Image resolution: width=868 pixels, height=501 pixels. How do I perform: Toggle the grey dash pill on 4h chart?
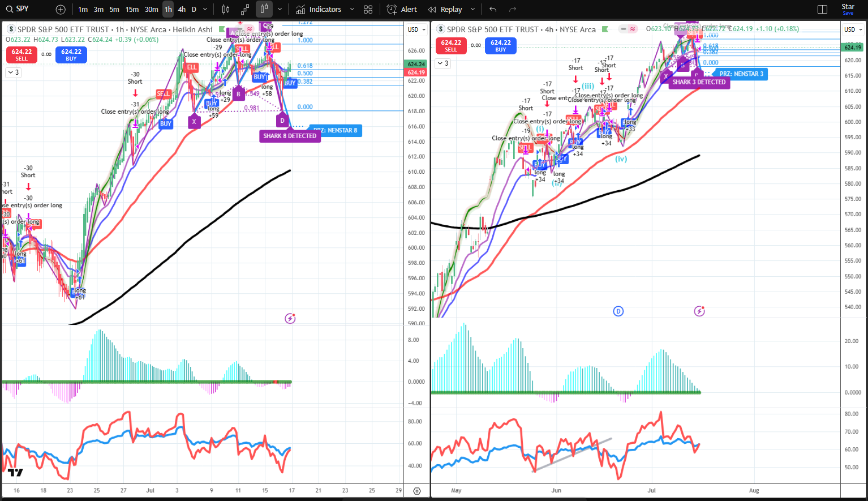coord(623,29)
